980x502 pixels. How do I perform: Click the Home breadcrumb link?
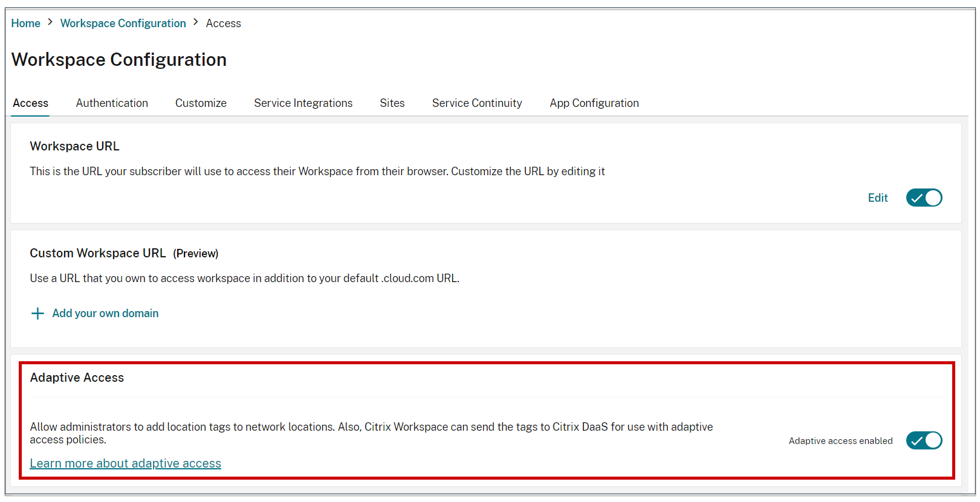pos(25,24)
